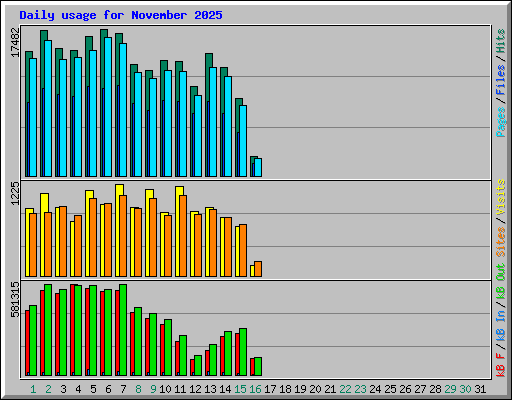Screen dimensions: 512x400
Task: Pick day 24 on the date axis
Action: (375, 389)
